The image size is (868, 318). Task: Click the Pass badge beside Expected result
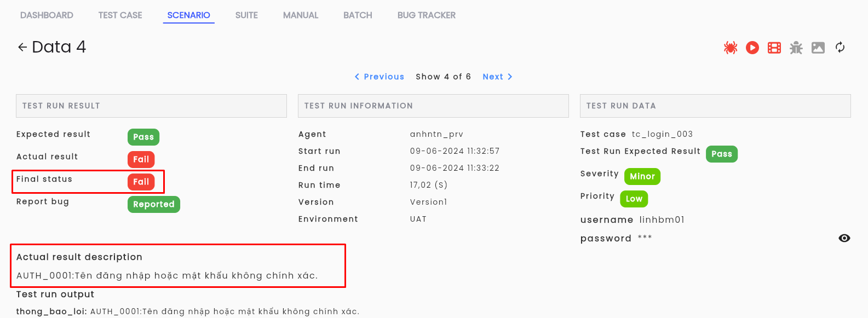tap(143, 137)
